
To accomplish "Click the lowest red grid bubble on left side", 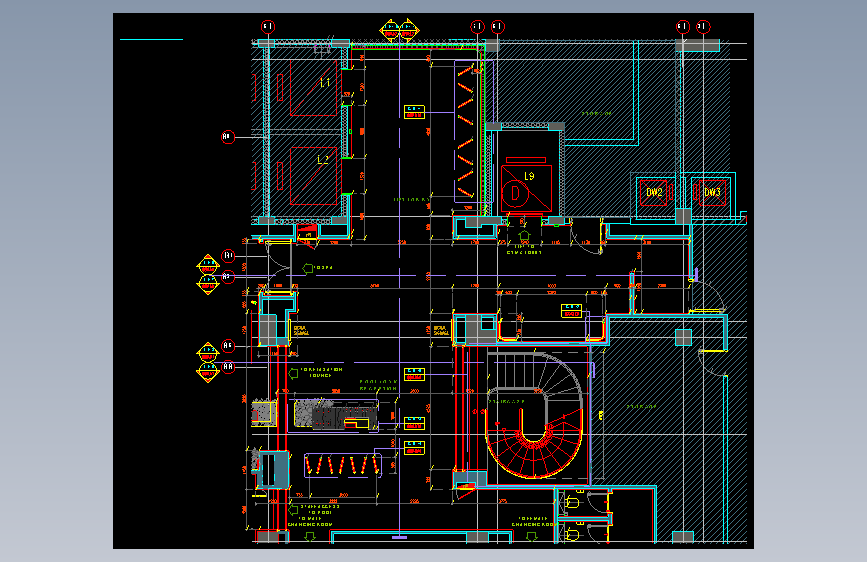I will 228,367.
